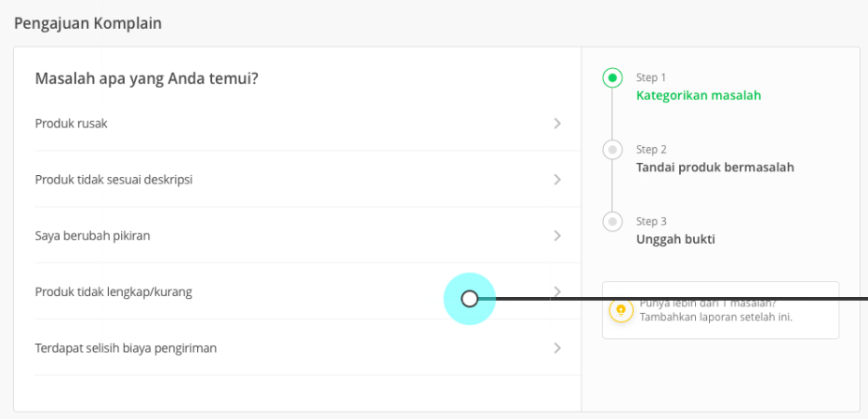Click the grey Step 2 progress circle
This screenshot has height=419, width=868.
[x=612, y=150]
